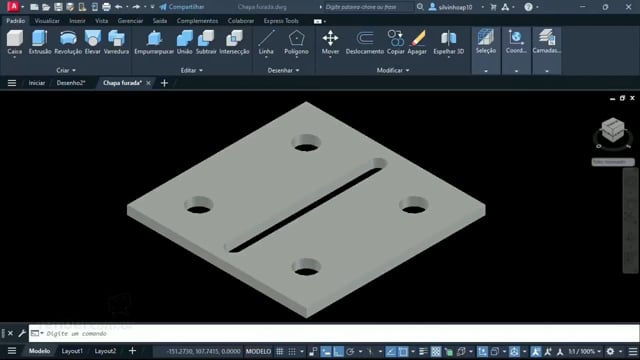Viewport: 640px width, 360px height.
Task: Expand the Modificar panel dropdown
Action: point(393,70)
